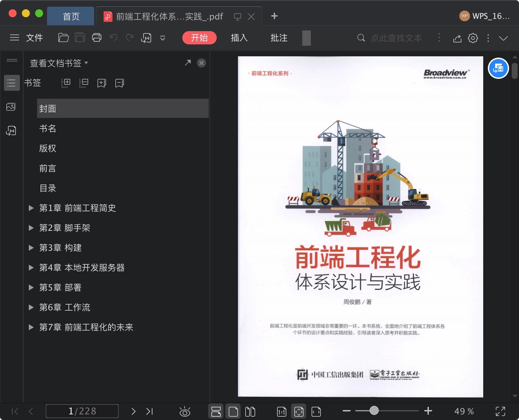Expand 第4章 本地开发服务器 bookmark
The height and width of the screenshot is (420, 519).
click(31, 268)
